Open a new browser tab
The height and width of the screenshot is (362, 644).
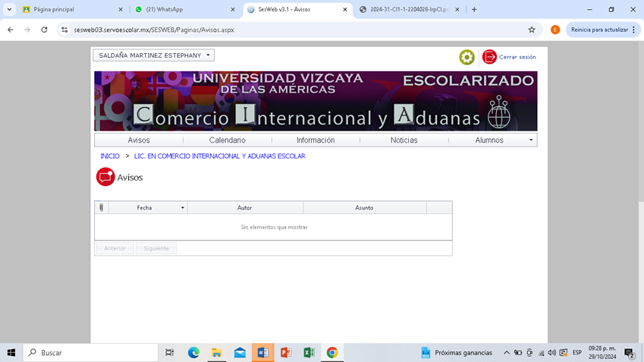pos(474,9)
